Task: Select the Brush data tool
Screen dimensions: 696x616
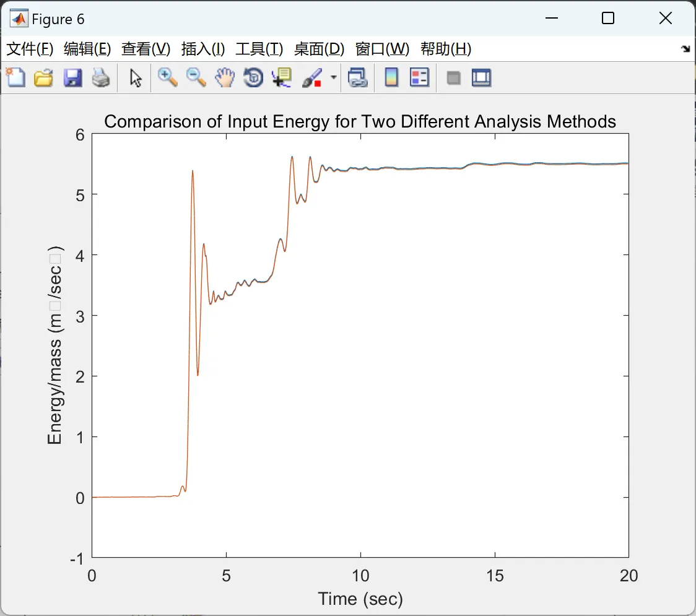Action: (x=311, y=77)
